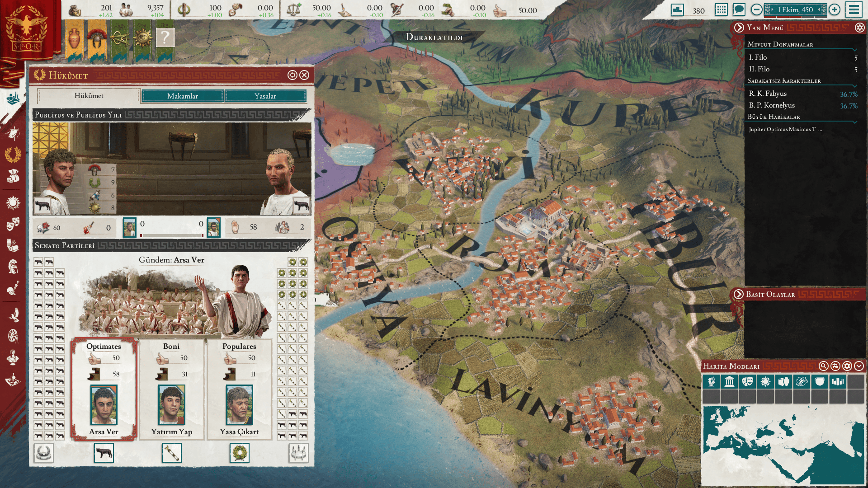Toggle buildings icon in Harita Modları header
The height and width of the screenshot is (488, 868).
pos(835,366)
